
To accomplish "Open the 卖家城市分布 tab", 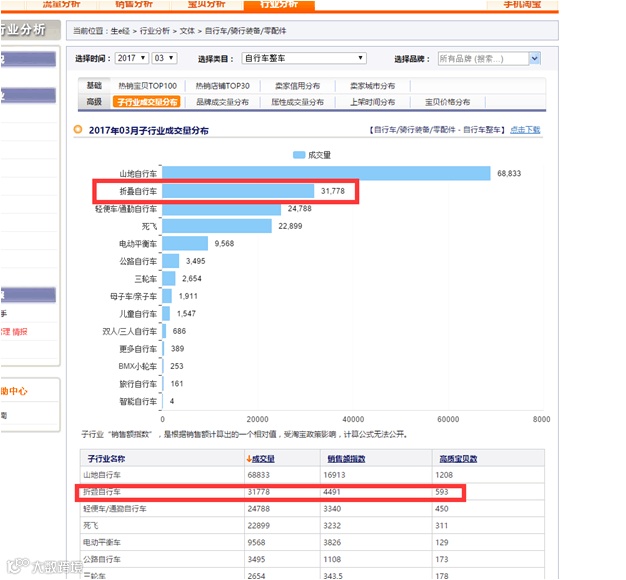I will click(x=372, y=86).
